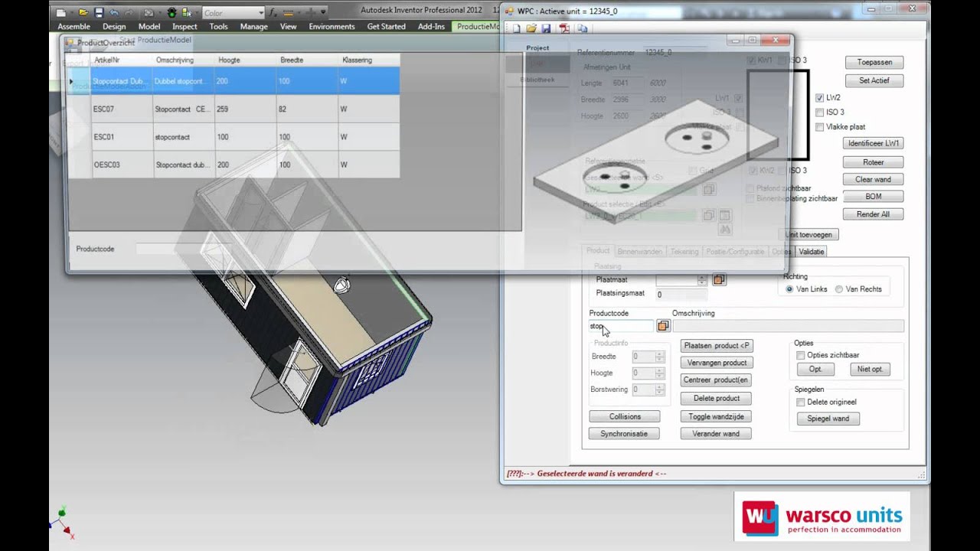Click the Clear wand button

tap(874, 179)
